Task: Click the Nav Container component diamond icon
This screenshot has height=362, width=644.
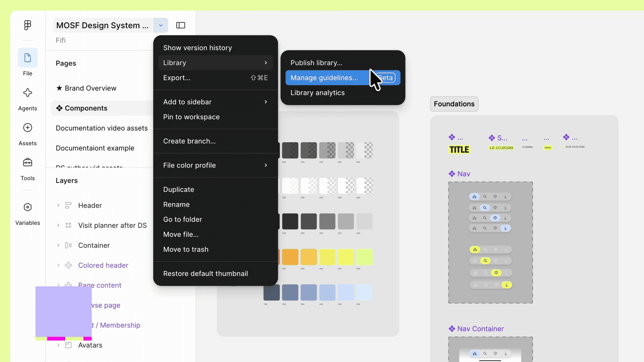Action: (452, 329)
